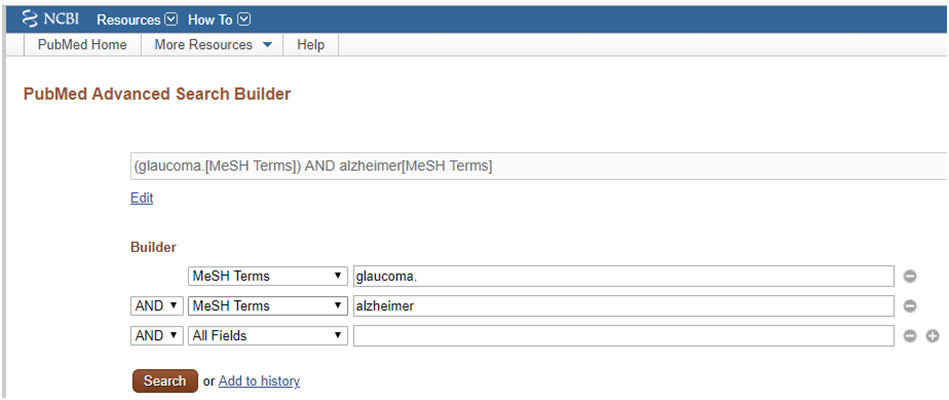The height and width of the screenshot is (400, 949).
Task: Click the NCBI logo icon
Action: tap(30, 19)
